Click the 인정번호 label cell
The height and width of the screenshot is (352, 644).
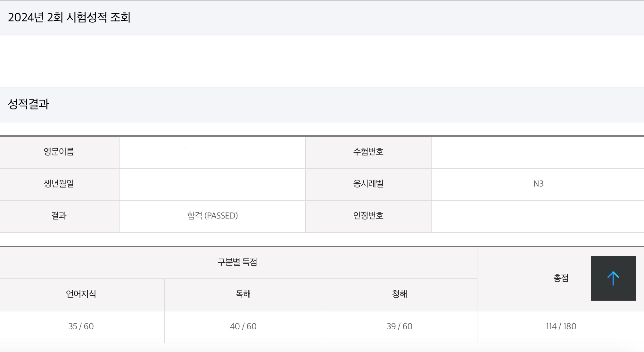[368, 216]
